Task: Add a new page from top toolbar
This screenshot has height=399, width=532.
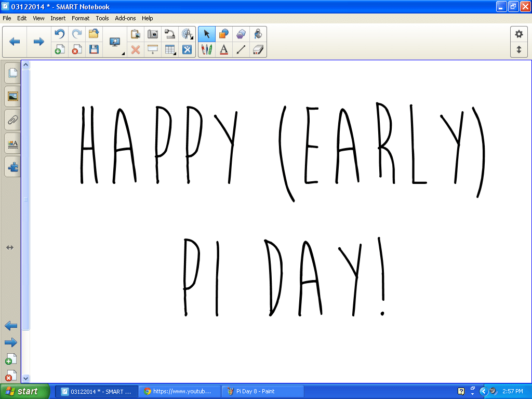Action: 60,49
